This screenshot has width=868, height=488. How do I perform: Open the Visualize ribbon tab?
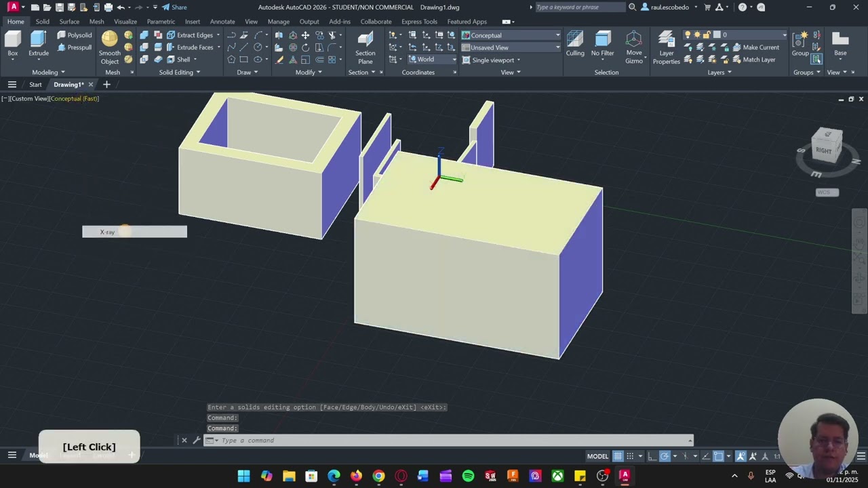(x=125, y=22)
